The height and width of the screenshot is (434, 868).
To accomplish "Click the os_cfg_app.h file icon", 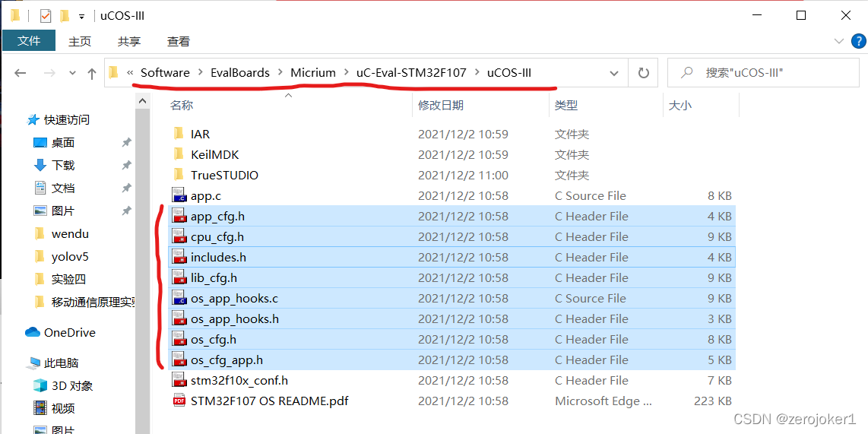I will click(179, 360).
